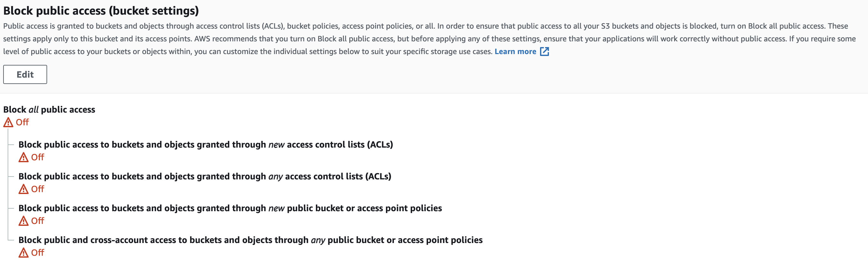Click the Off status text for any ACLs
This screenshot has height=264, width=868.
click(x=37, y=189)
